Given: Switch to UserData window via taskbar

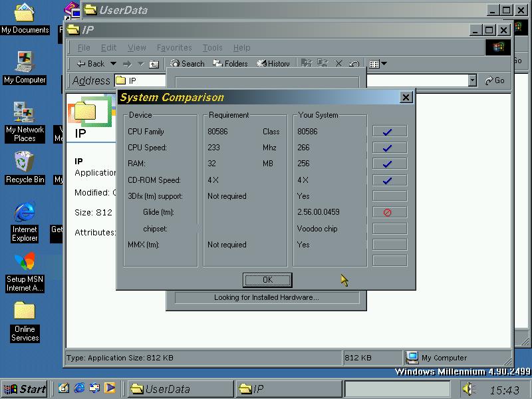Looking at the screenshot, I should point(180,389).
